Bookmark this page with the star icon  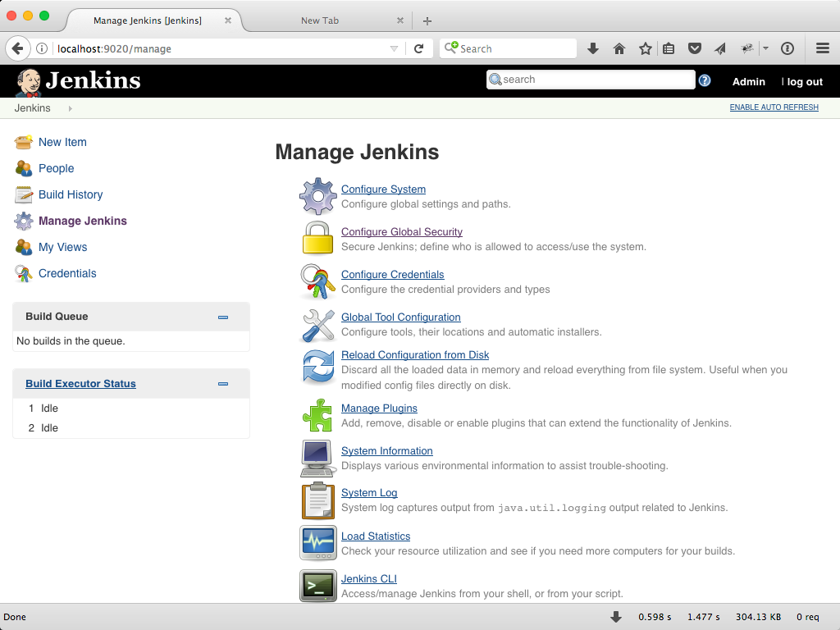coord(646,48)
